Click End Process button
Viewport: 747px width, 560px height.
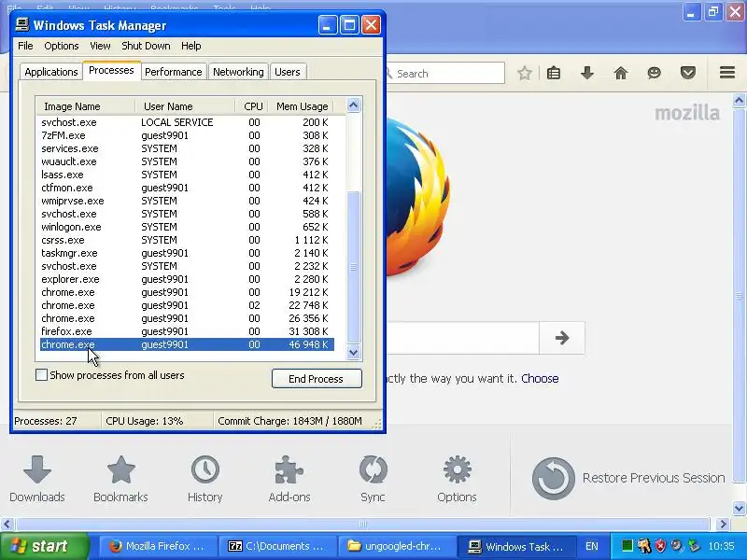[x=317, y=379]
